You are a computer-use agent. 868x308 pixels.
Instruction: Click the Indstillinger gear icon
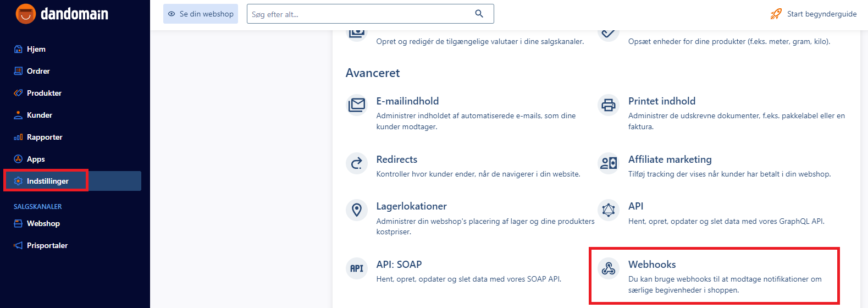18,181
